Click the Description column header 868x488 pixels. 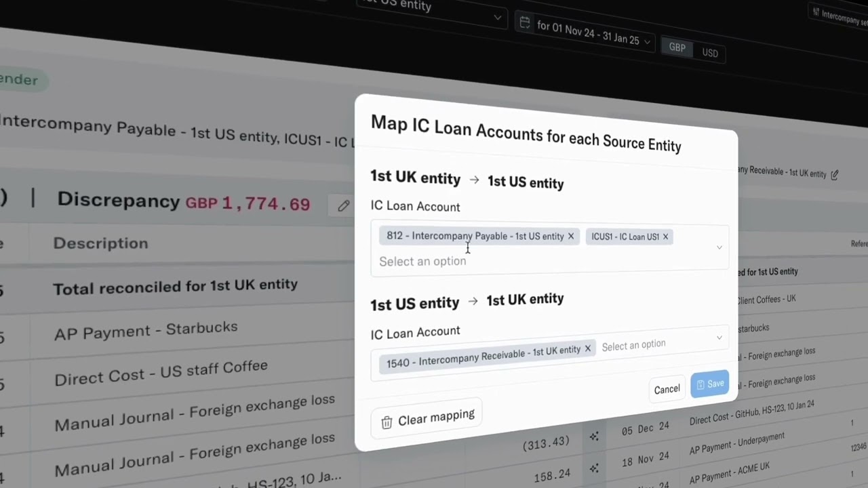100,243
